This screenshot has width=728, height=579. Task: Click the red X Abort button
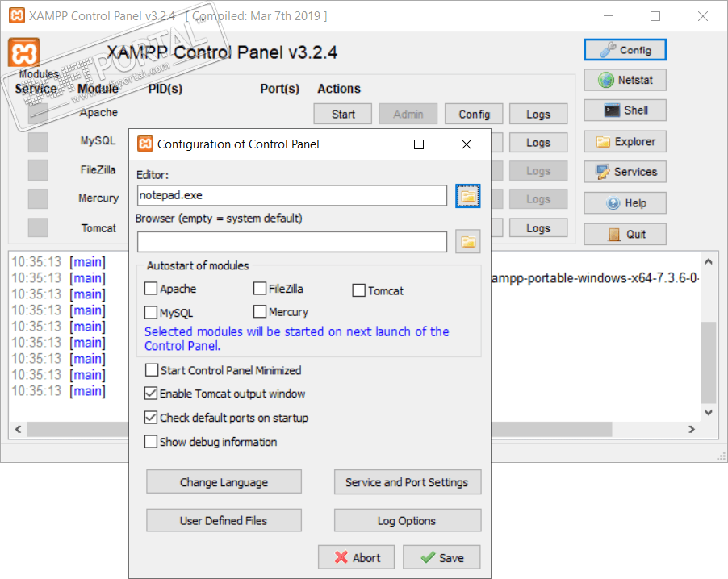(356, 557)
